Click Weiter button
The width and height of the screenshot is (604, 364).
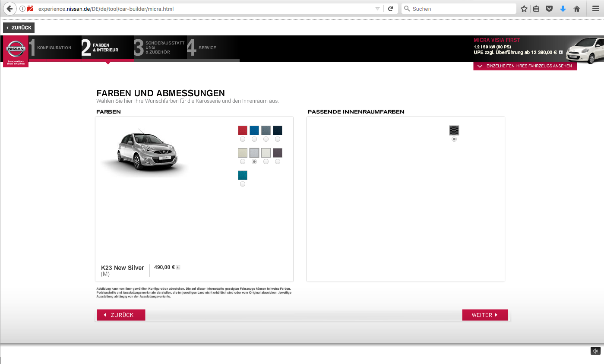tap(485, 315)
